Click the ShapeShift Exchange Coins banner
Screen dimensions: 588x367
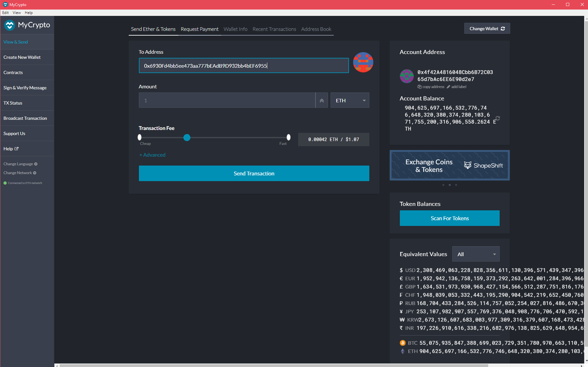pos(449,165)
